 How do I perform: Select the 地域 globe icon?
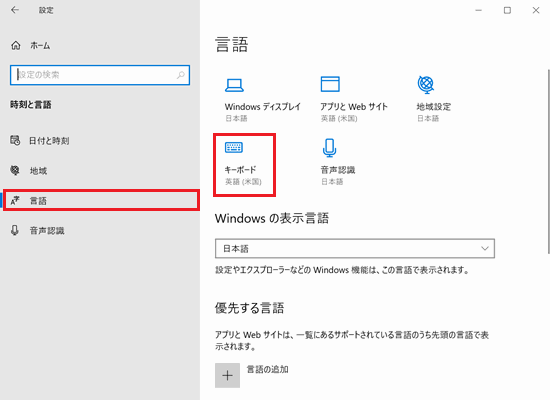[15, 171]
